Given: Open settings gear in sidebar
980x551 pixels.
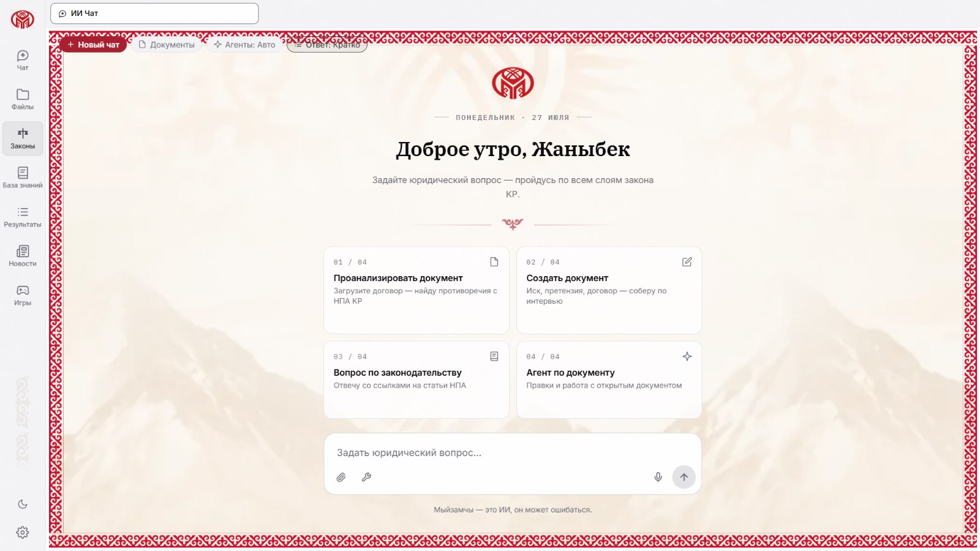Looking at the screenshot, I should (23, 533).
